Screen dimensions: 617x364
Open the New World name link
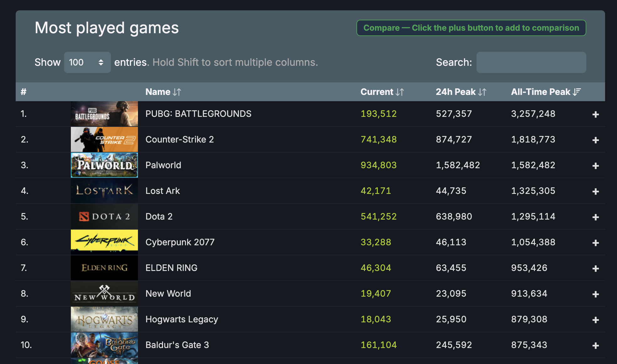coord(168,294)
